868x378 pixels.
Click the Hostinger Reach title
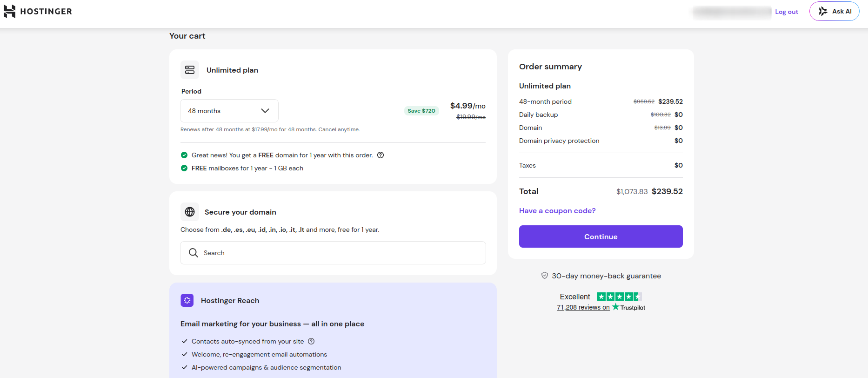[230, 301]
